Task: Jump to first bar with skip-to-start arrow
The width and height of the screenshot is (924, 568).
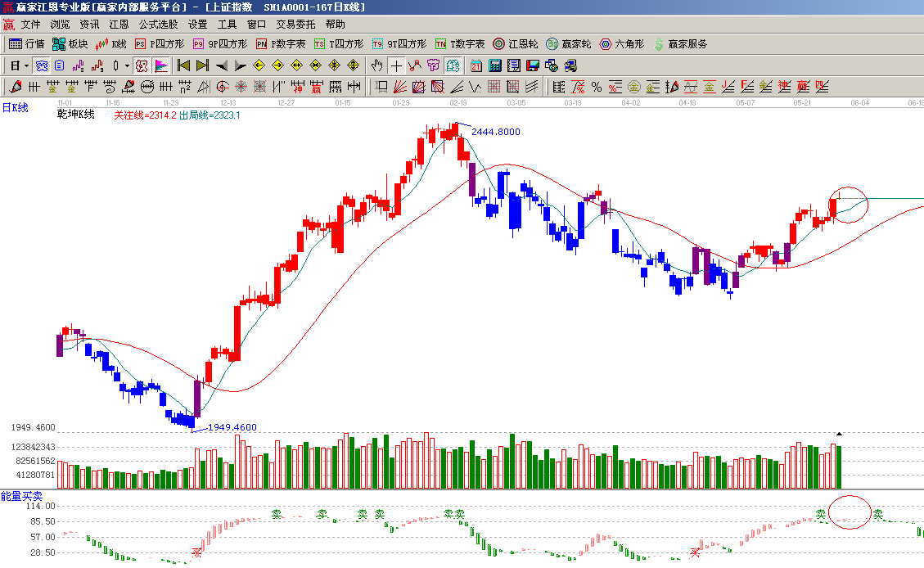Action: pyautogui.click(x=183, y=65)
